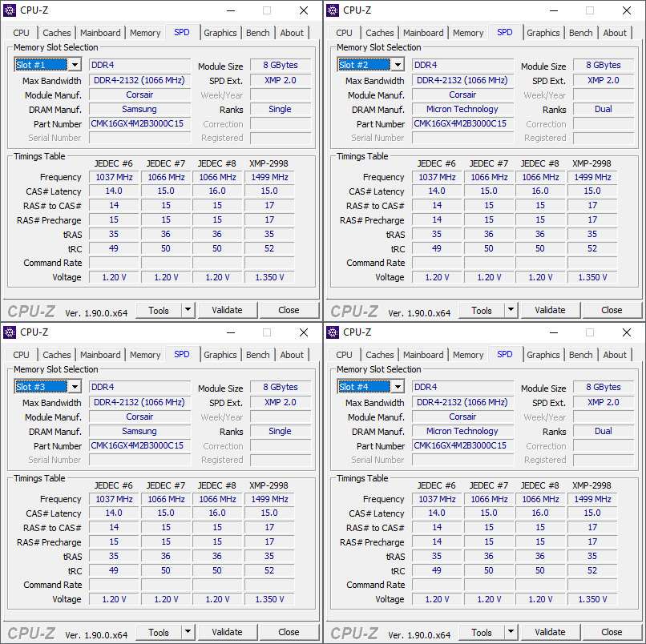Screen dimensions: 646x644
Task: Go to the Memory tab in Slot #1 window
Action: pos(145,33)
